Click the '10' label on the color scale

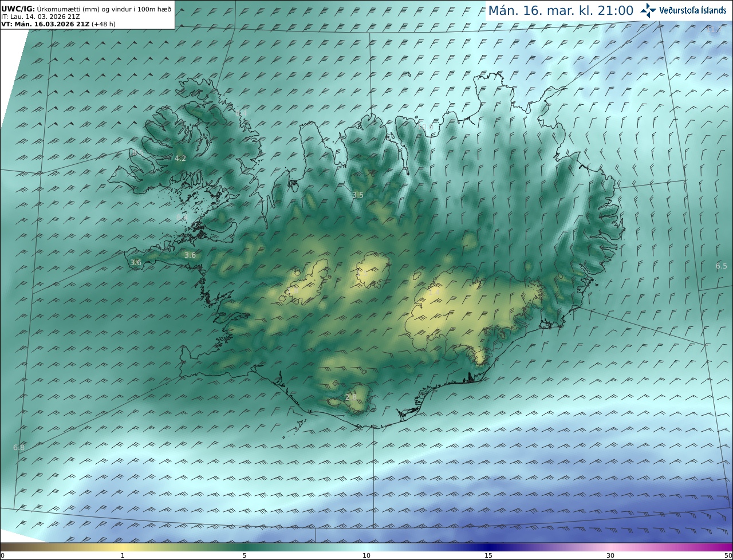366,555
